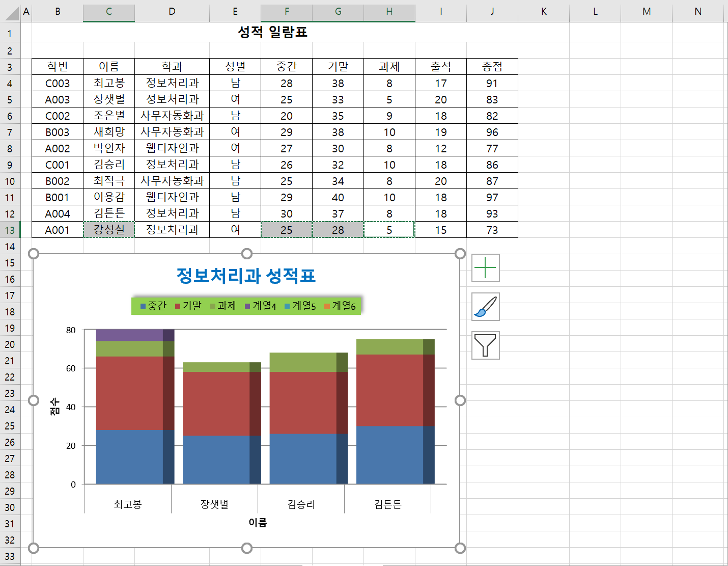This screenshot has height=566, width=728.
Task: Click the chart's top-right corner resize handle
Action: point(460,254)
